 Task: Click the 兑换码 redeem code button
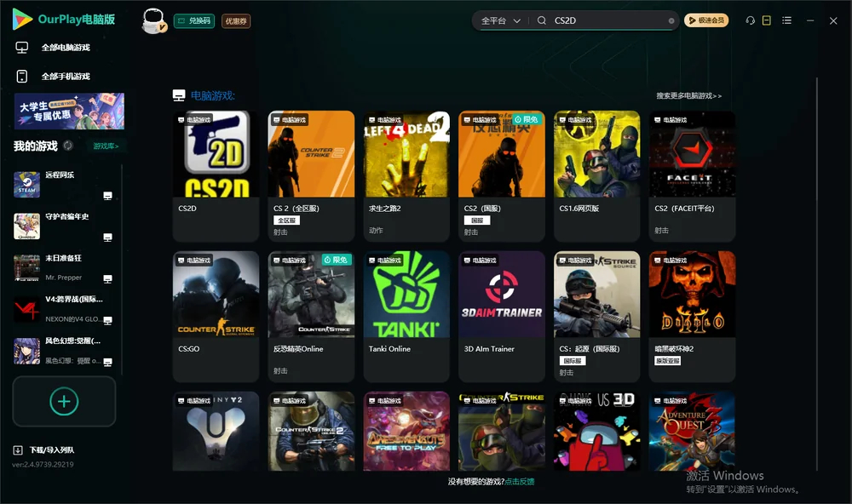(194, 21)
